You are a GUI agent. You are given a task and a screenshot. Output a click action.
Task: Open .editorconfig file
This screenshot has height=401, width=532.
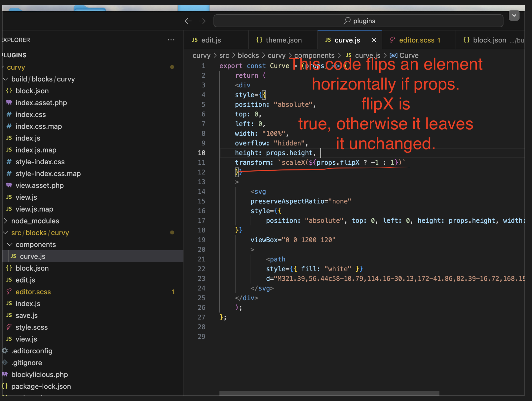pyautogui.click(x=93, y=351)
